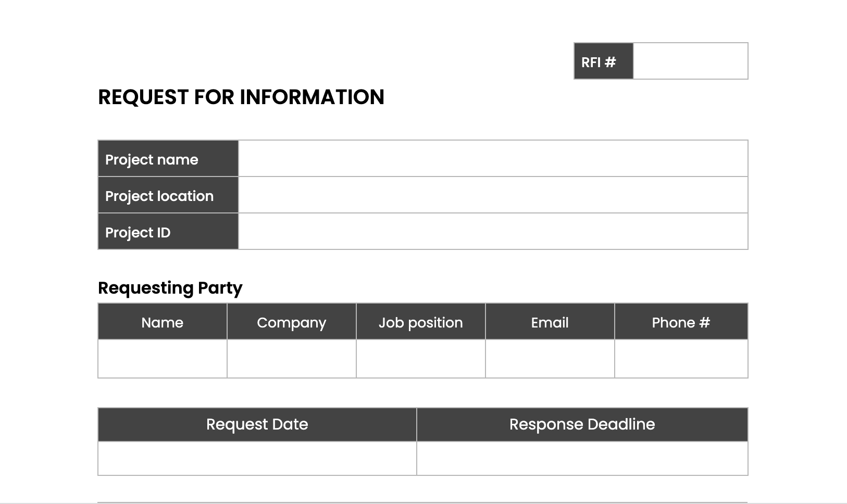Click the Project location label cell
Viewport: 847px width, 504px height.
coord(168,195)
